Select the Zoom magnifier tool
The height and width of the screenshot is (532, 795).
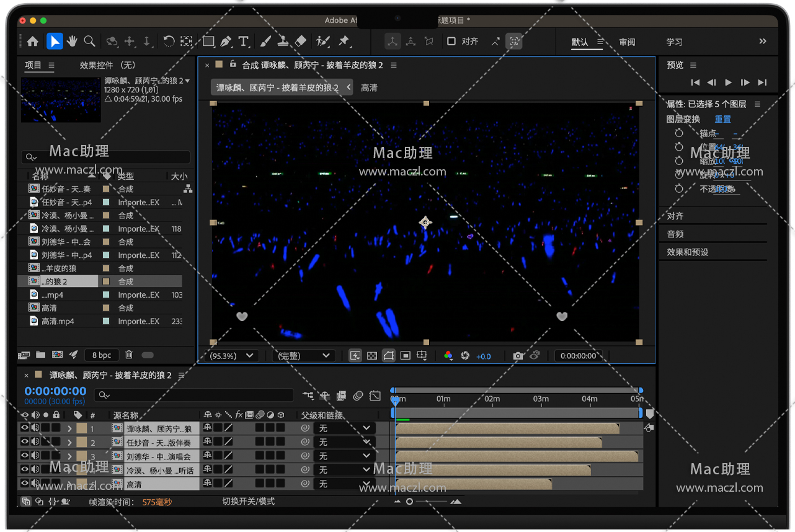click(89, 42)
